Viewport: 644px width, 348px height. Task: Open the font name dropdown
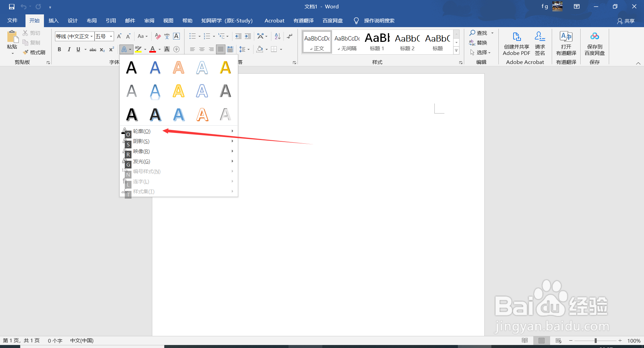click(92, 36)
